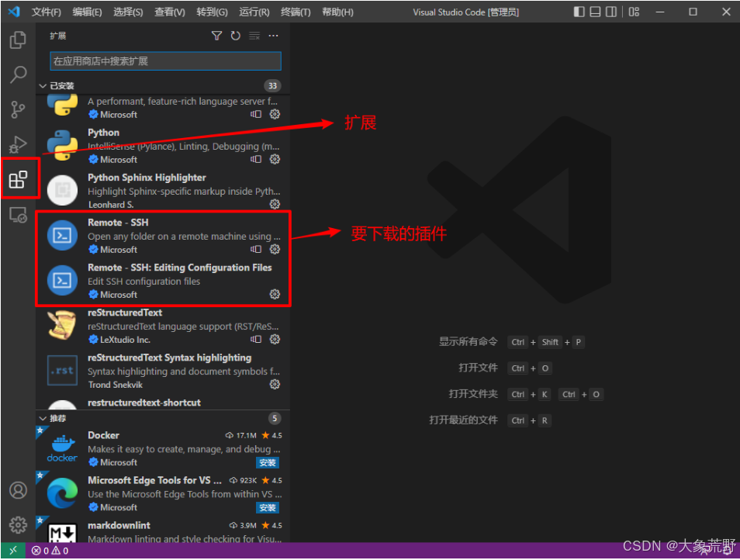Click the extension search input field
740x560 pixels.
[166, 61]
